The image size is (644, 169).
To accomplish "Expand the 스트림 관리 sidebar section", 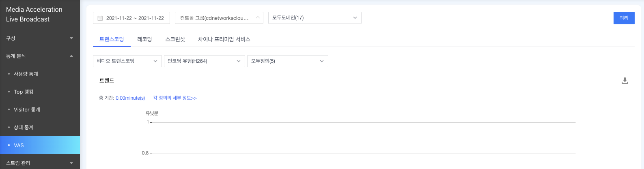I will (x=40, y=163).
